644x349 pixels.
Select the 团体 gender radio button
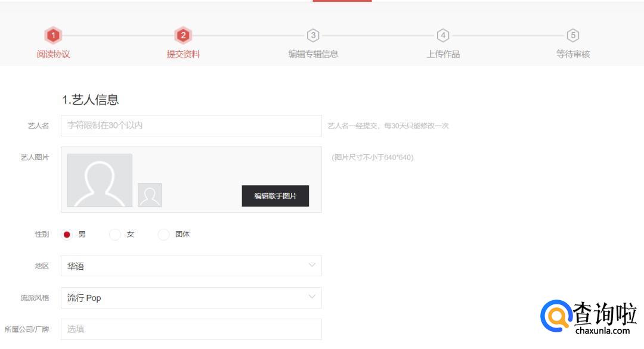[163, 234]
